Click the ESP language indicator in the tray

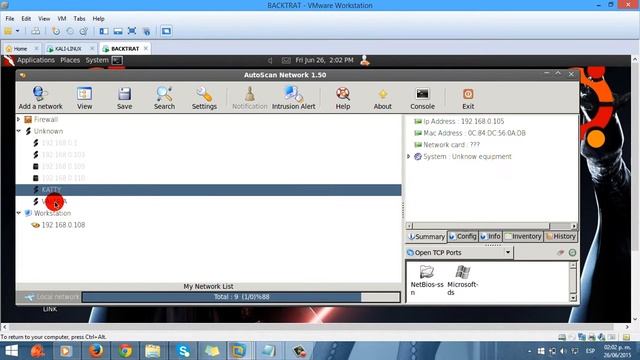point(590,351)
